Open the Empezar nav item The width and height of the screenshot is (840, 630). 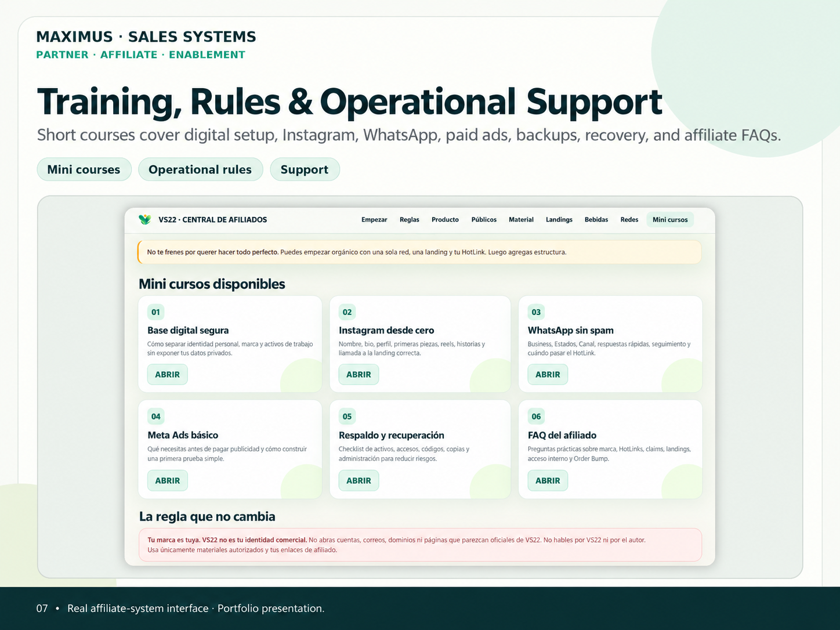pos(374,220)
